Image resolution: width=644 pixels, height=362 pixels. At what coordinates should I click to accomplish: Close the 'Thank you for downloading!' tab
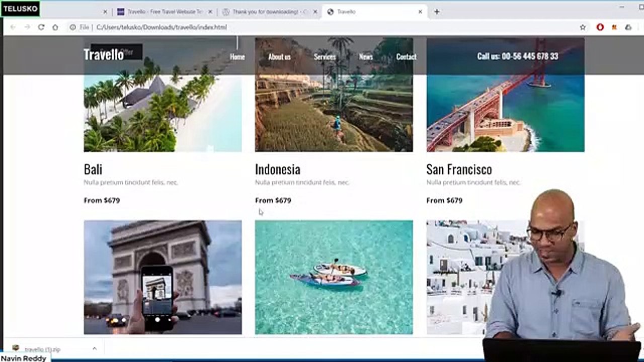(x=315, y=12)
